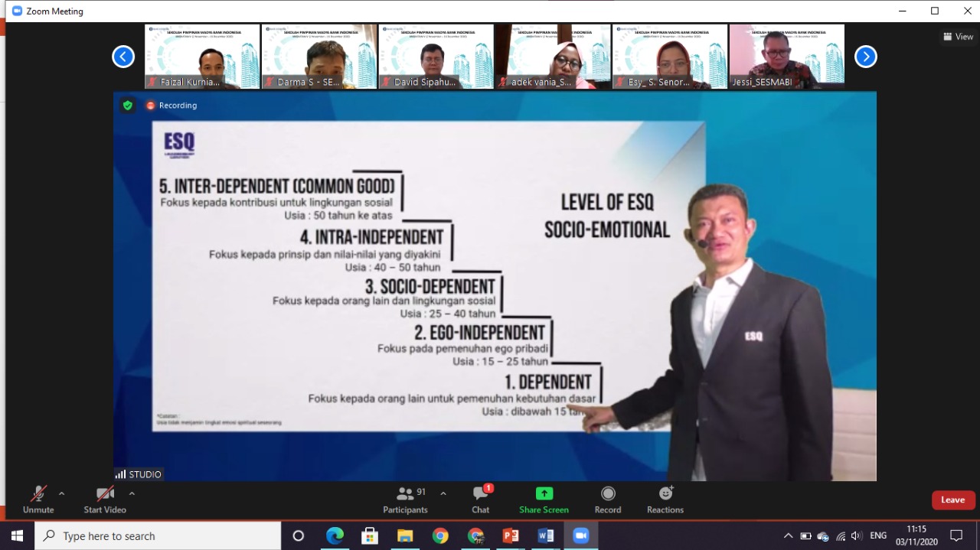Open the Chat panel

(480, 500)
